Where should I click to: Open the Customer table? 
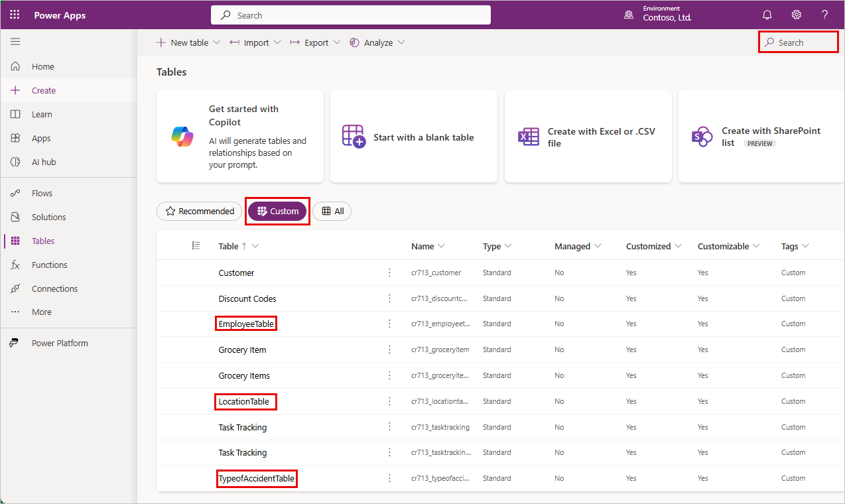click(236, 273)
